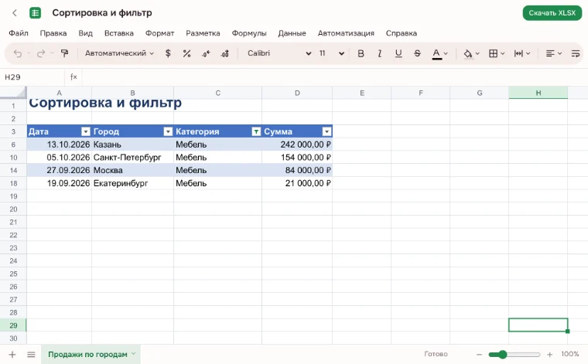The width and height of the screenshot is (588, 364).
Task: Click the Скачать XLSX button
Action: (552, 13)
